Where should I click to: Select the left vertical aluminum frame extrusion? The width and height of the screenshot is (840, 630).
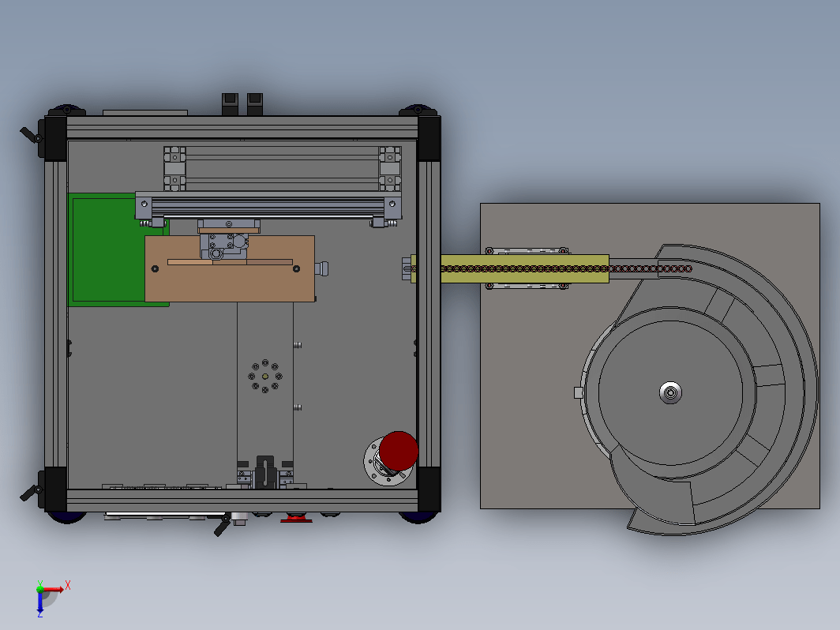[56, 314]
